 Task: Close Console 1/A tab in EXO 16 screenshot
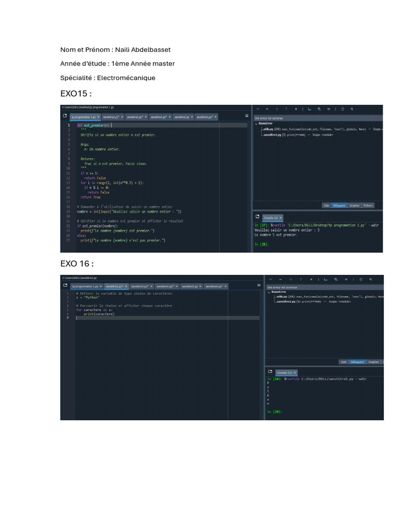point(295,373)
